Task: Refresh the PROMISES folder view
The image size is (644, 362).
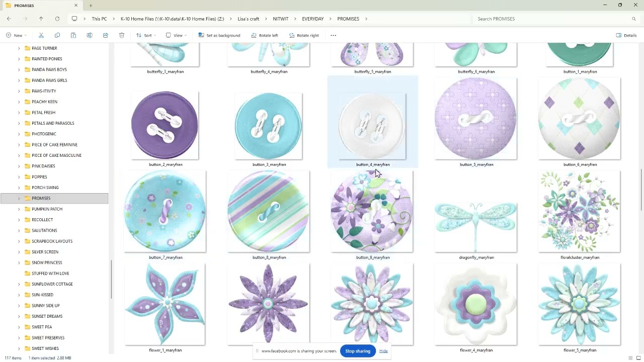Action: [57, 19]
